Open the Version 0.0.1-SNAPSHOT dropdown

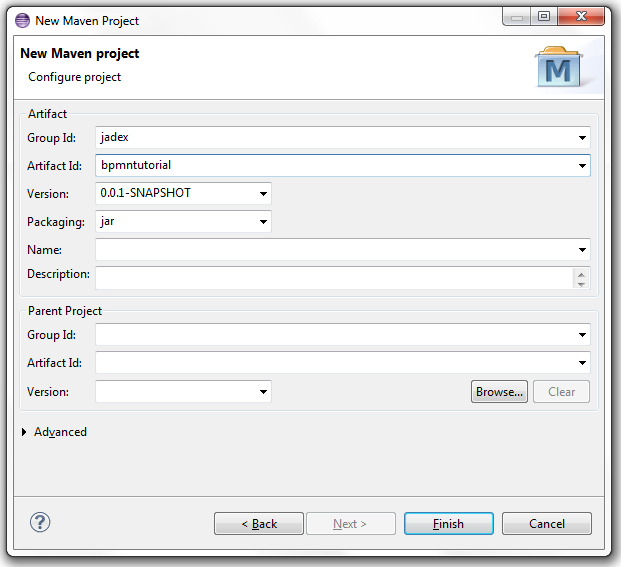tap(263, 194)
